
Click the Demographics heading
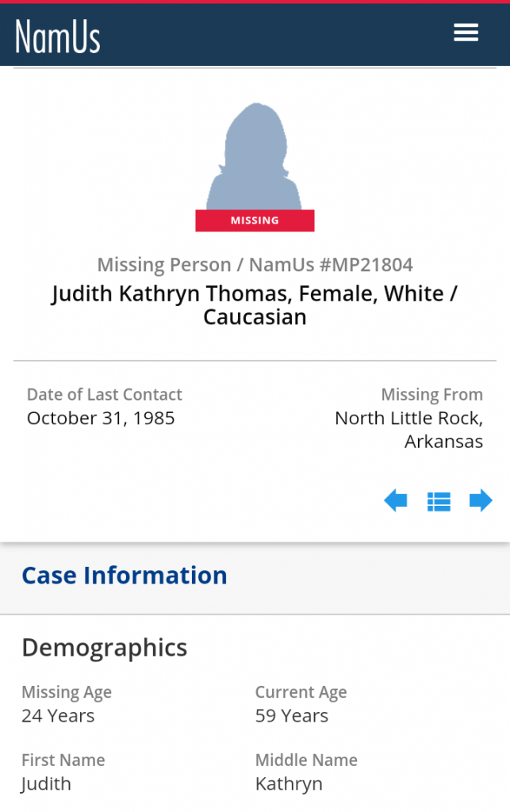coord(105,648)
